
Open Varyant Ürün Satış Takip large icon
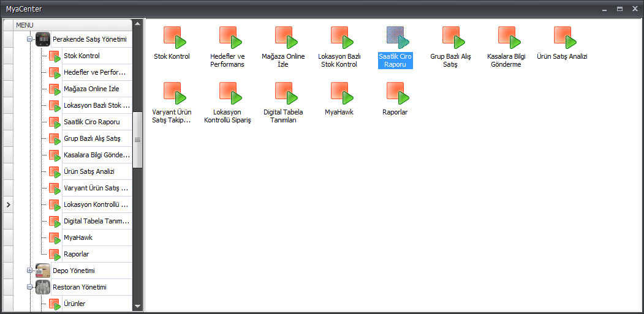[175, 93]
